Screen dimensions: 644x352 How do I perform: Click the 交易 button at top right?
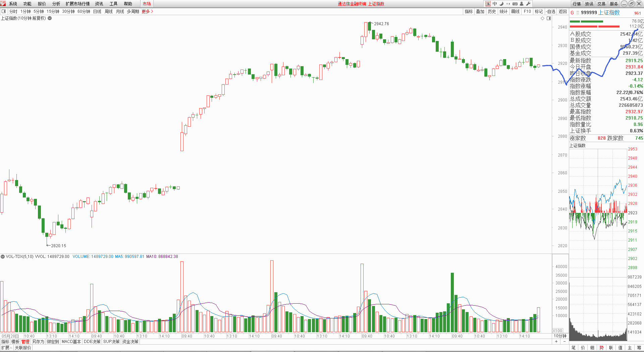(x=601, y=4)
